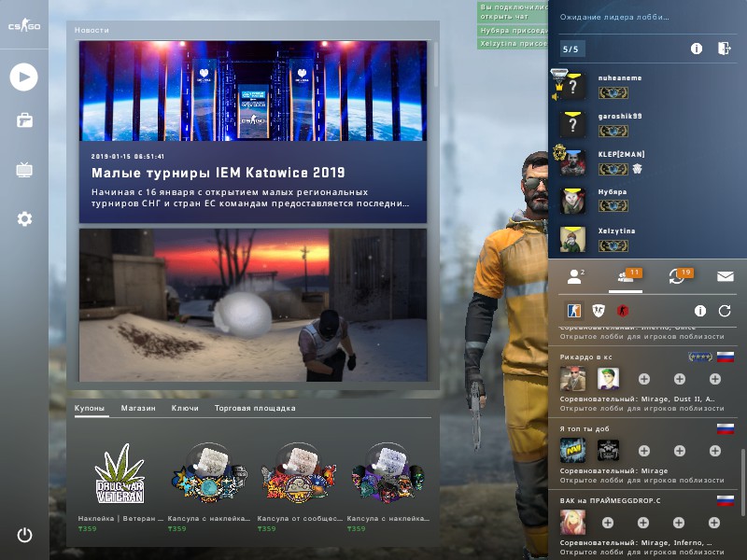
Task: Click the CS:GO logo in sidebar
Action: click(24, 25)
